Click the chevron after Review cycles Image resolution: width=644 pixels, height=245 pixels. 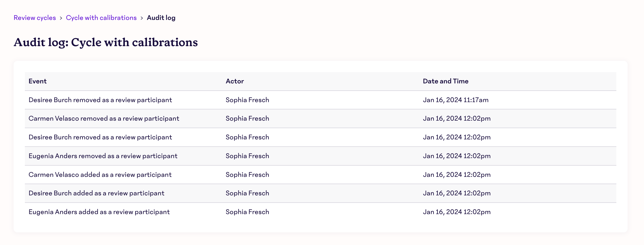coord(61,18)
